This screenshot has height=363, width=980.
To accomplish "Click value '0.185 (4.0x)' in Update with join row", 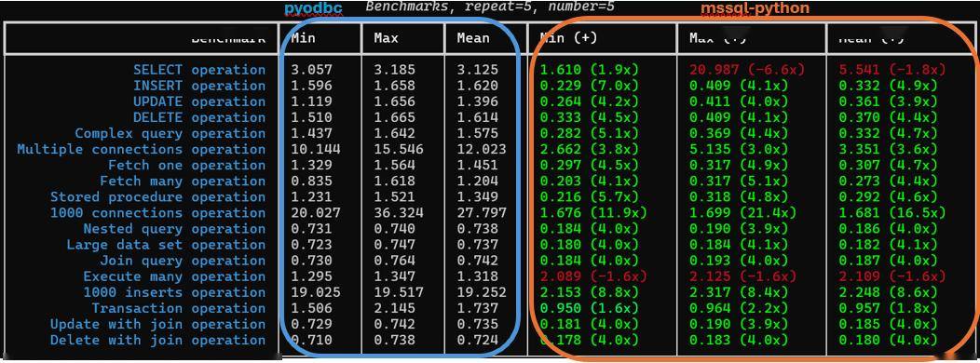I will (x=888, y=324).
